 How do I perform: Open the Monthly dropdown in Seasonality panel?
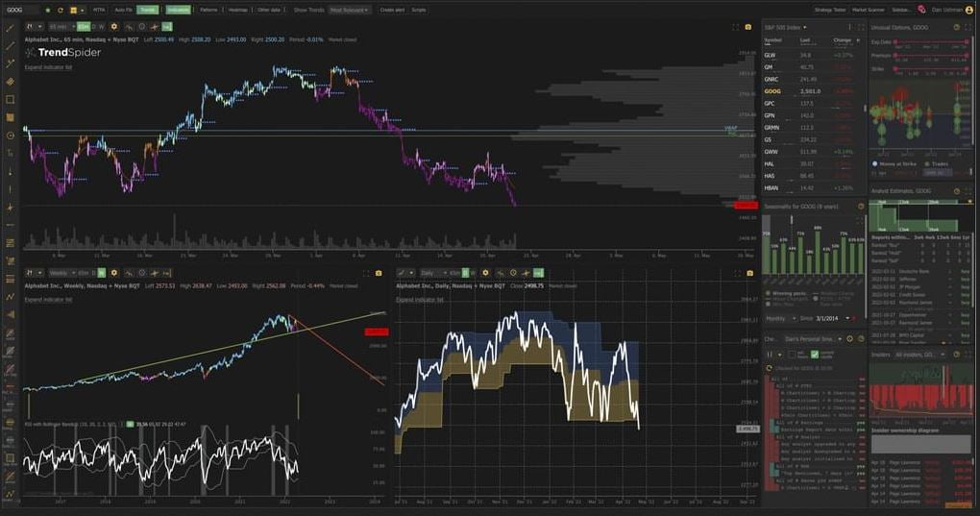coord(780,319)
